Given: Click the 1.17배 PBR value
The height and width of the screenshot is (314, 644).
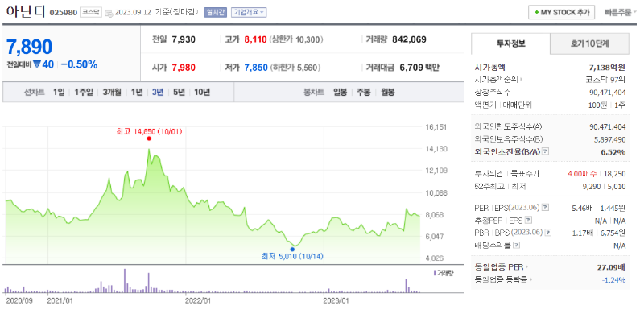Looking at the screenshot, I should (x=582, y=233).
